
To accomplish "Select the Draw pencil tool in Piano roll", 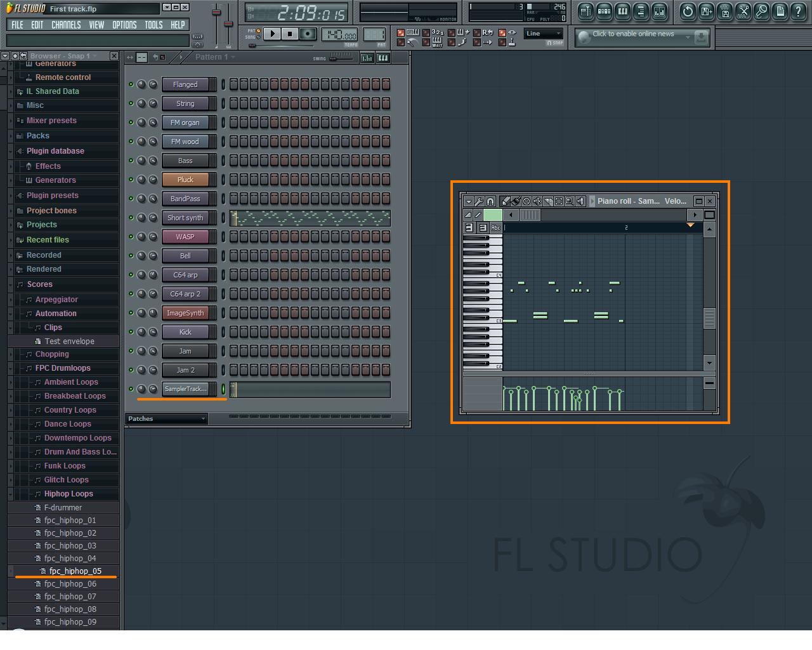I will pyautogui.click(x=506, y=201).
